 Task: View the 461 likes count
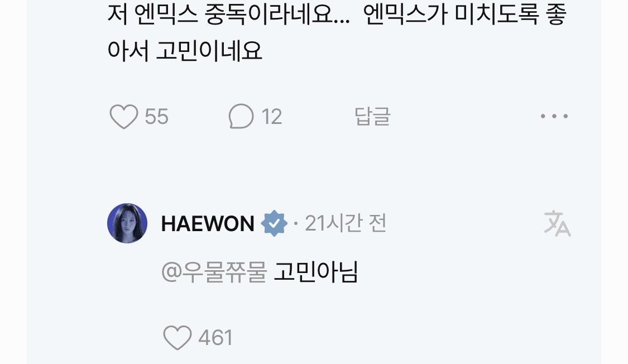click(215, 338)
